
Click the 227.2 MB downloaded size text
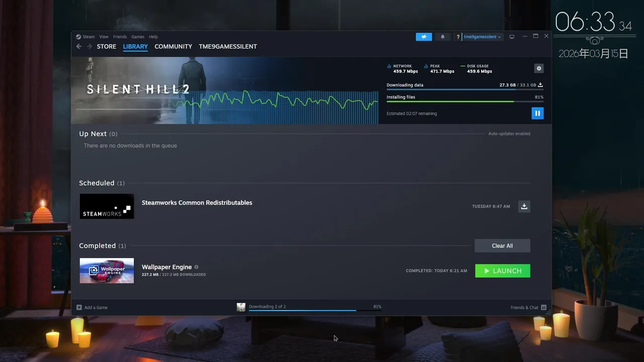[174, 275]
